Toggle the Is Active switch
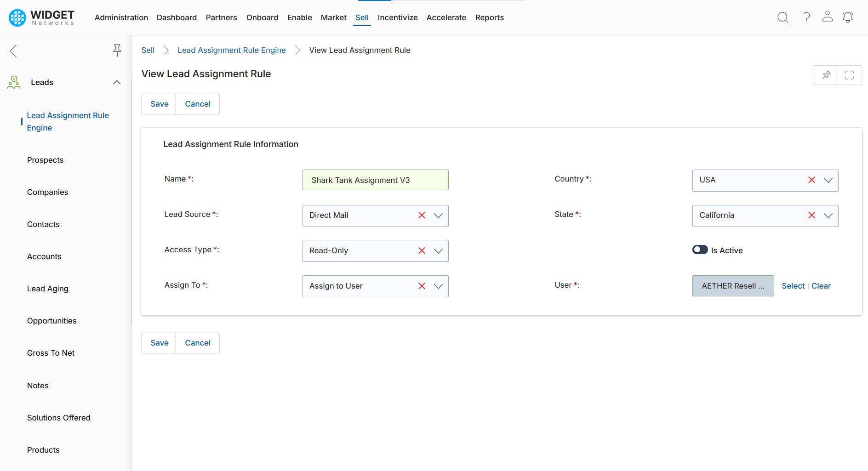This screenshot has width=868, height=471. pyautogui.click(x=700, y=250)
